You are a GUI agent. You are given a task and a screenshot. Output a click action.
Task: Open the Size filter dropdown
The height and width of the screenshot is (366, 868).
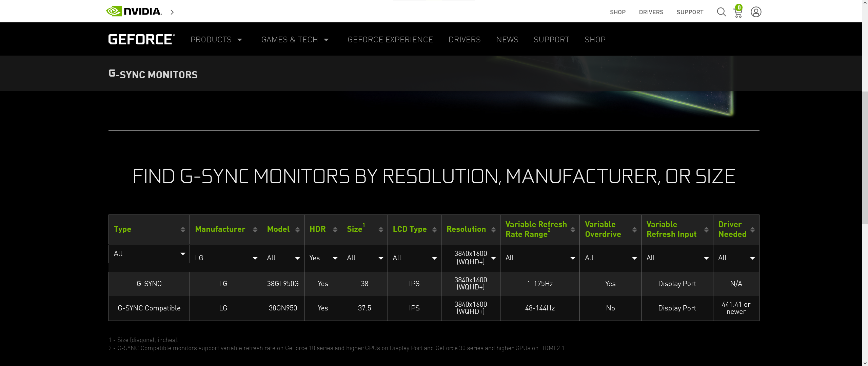[365, 258]
